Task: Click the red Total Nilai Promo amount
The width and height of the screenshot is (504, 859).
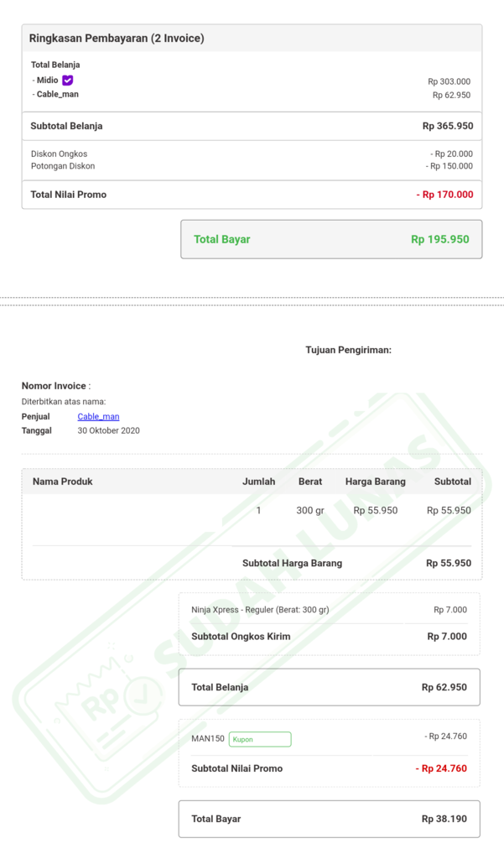Action: click(x=444, y=195)
